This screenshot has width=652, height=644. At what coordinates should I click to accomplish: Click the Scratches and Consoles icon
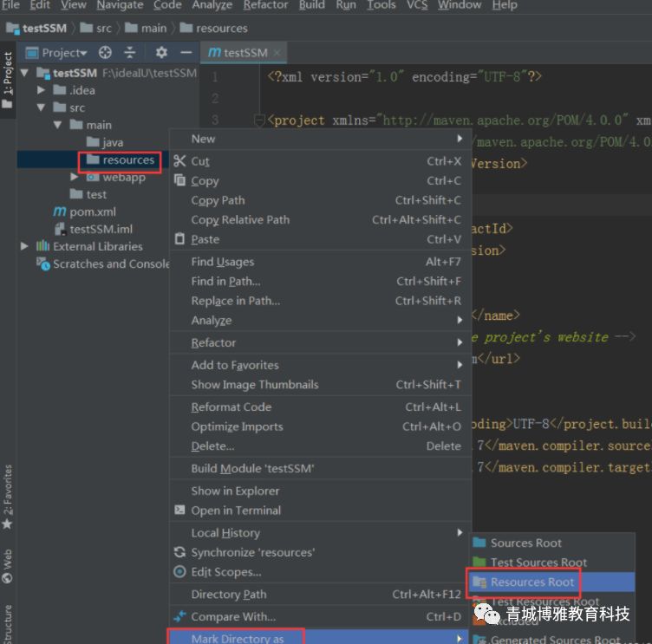click(x=43, y=263)
